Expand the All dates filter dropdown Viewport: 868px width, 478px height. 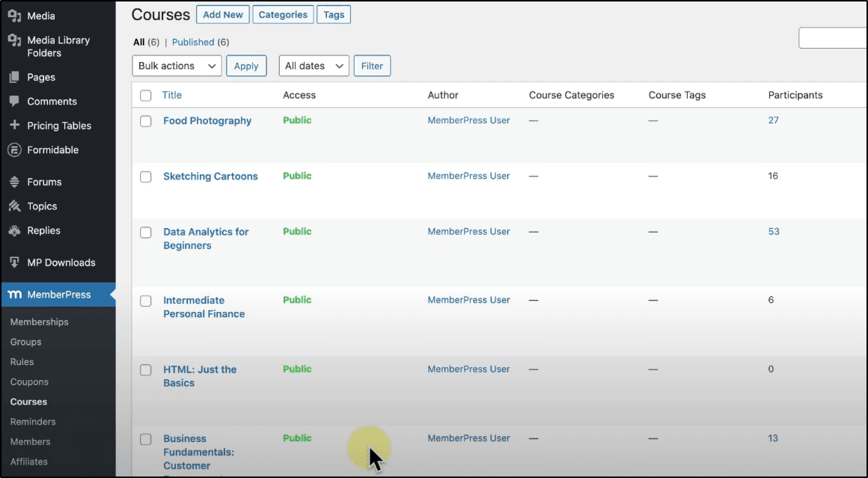pyautogui.click(x=314, y=66)
